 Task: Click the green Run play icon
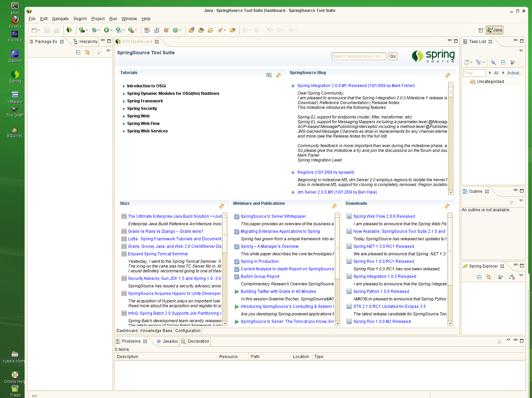coord(107,30)
